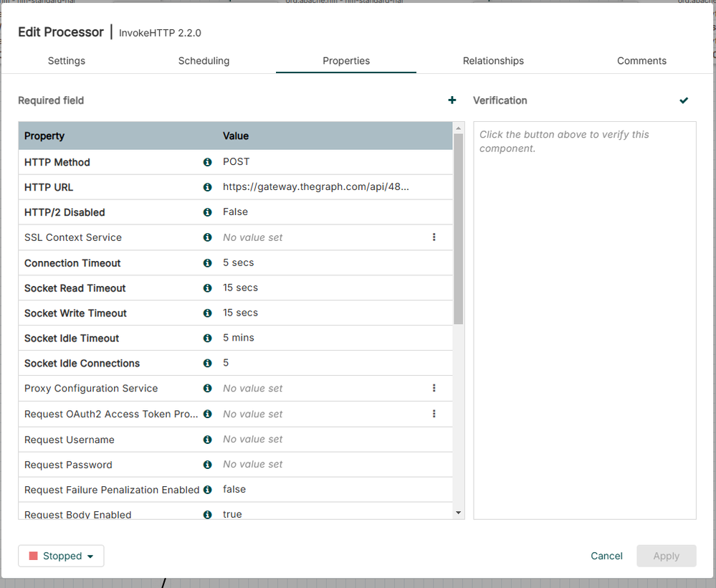
Task: Click the add property plus icon
Action: (452, 100)
